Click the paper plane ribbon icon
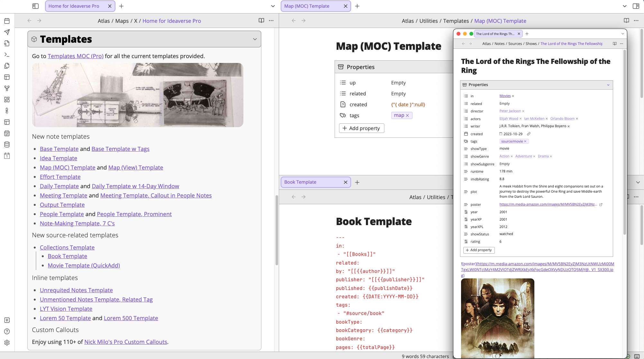Image resolution: width=644 pixels, height=359 pixels. point(7,32)
